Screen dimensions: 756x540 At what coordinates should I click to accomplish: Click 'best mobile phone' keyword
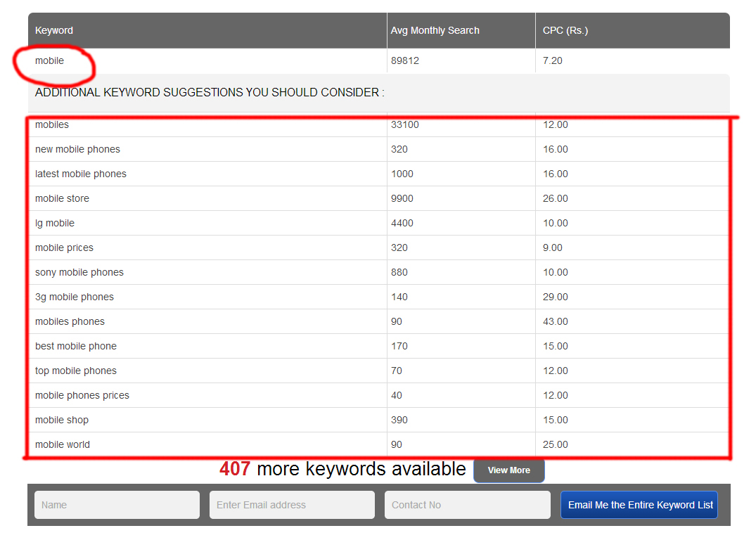pyautogui.click(x=76, y=346)
